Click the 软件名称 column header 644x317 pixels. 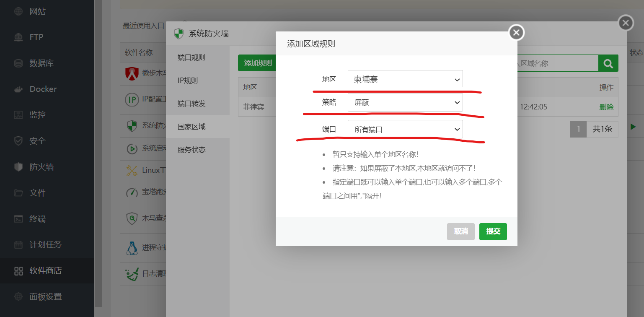tap(139, 52)
